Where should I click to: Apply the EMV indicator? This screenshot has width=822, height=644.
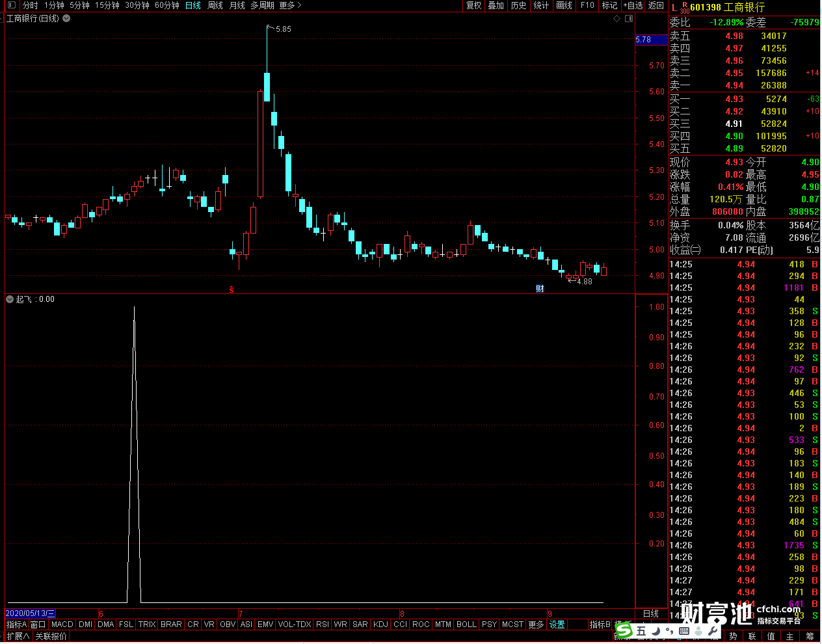tap(265, 624)
